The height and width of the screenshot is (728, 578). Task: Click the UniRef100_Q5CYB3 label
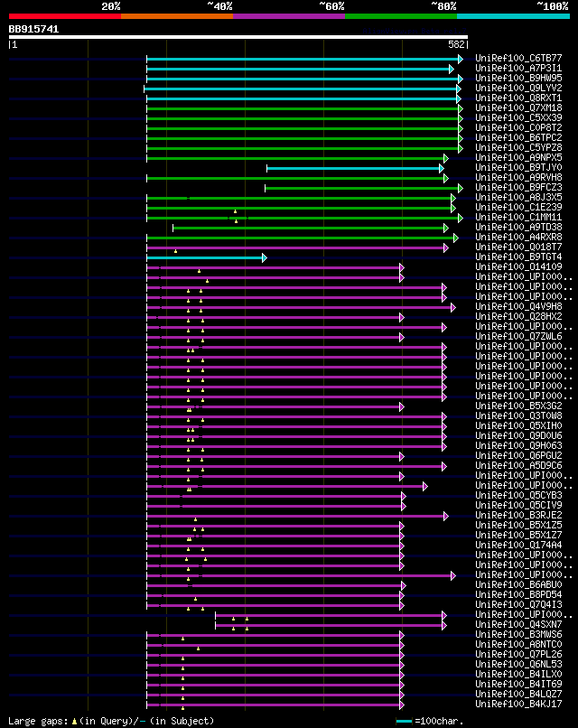pyautogui.click(x=518, y=495)
